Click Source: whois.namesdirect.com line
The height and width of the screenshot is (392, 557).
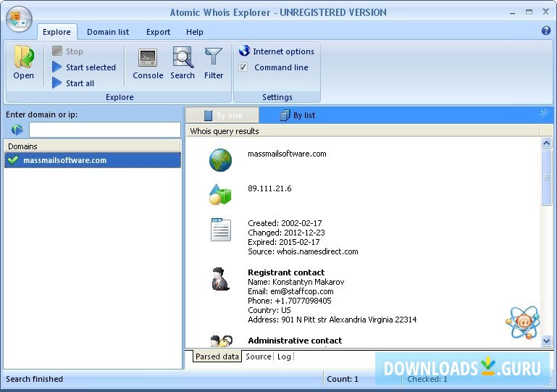(303, 251)
